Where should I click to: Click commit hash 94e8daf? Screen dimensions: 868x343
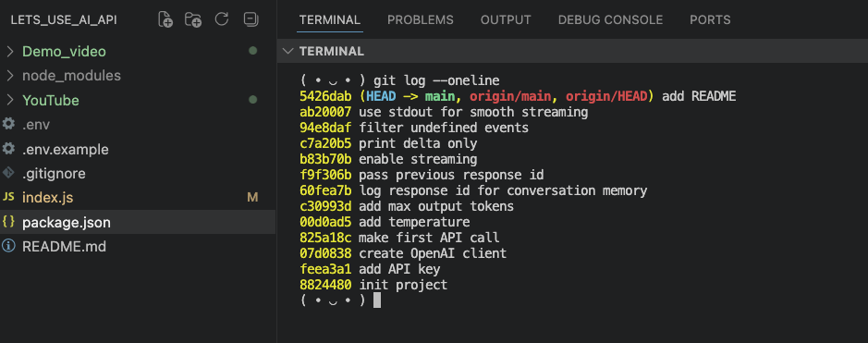325,128
